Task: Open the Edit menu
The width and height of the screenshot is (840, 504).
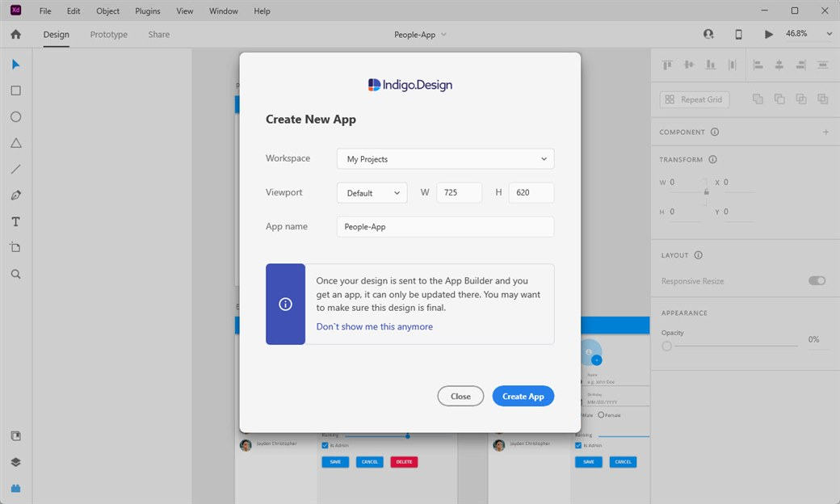Action: point(73,10)
